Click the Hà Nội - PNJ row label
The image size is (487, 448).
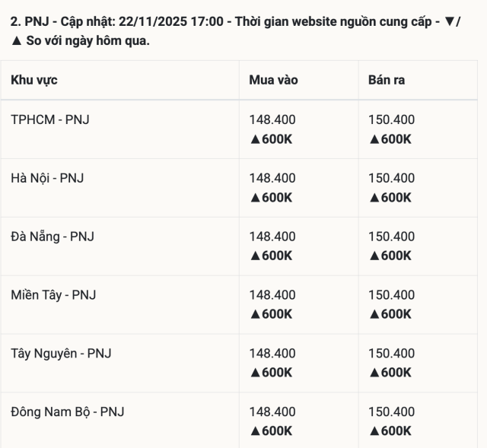coord(47,178)
